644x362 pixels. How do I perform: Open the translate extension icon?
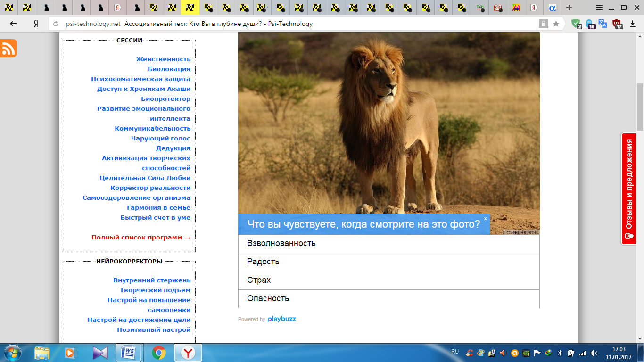[603, 24]
